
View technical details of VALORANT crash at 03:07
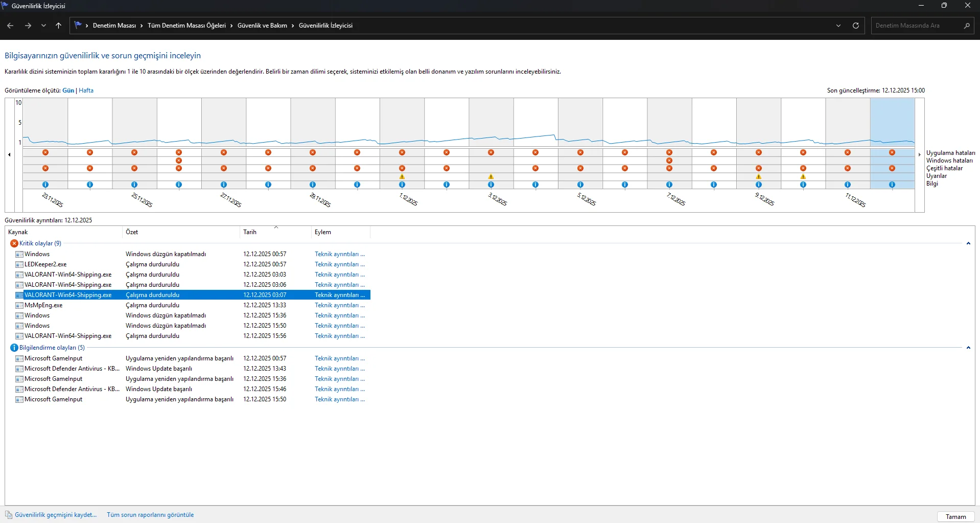coord(340,295)
